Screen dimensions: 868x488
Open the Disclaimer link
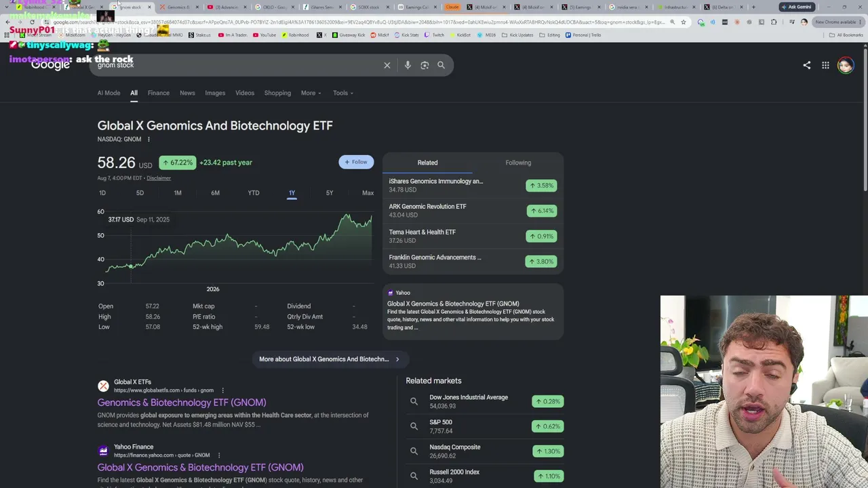pos(159,178)
